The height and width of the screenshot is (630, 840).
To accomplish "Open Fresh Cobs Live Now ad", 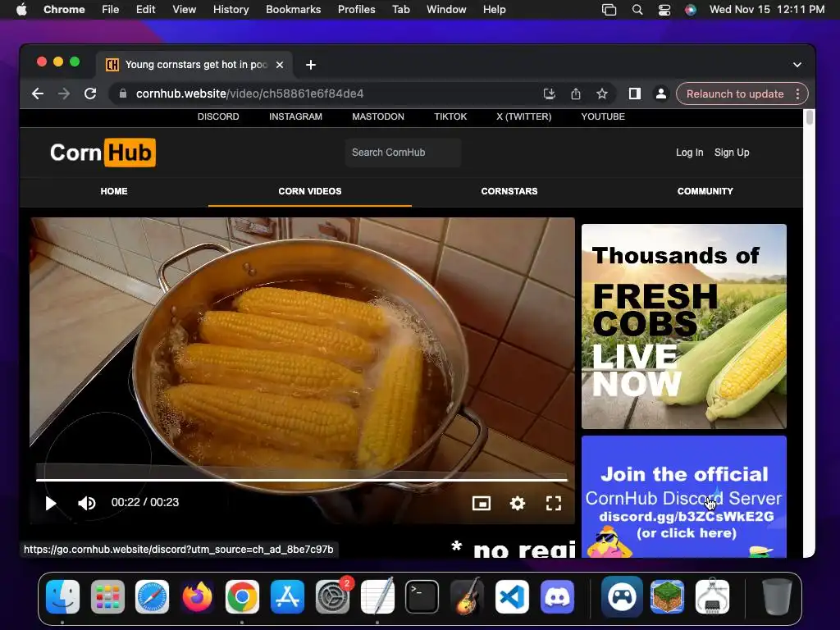I will coord(684,326).
